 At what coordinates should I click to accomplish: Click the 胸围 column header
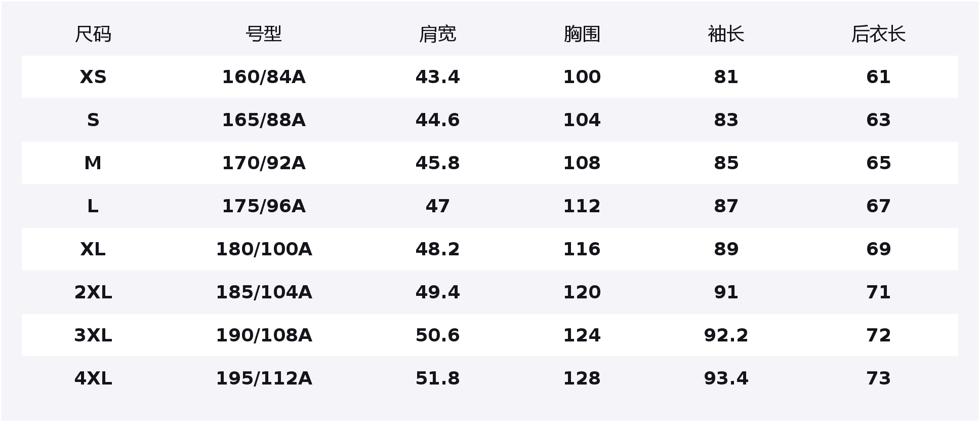(x=582, y=34)
